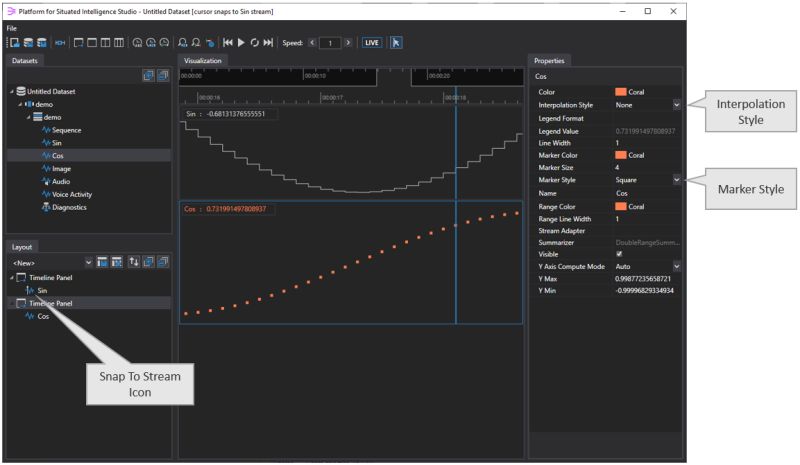Collapse the Untitled Dataset tree node
The height and width of the screenshot is (465, 800).
[x=12, y=92]
